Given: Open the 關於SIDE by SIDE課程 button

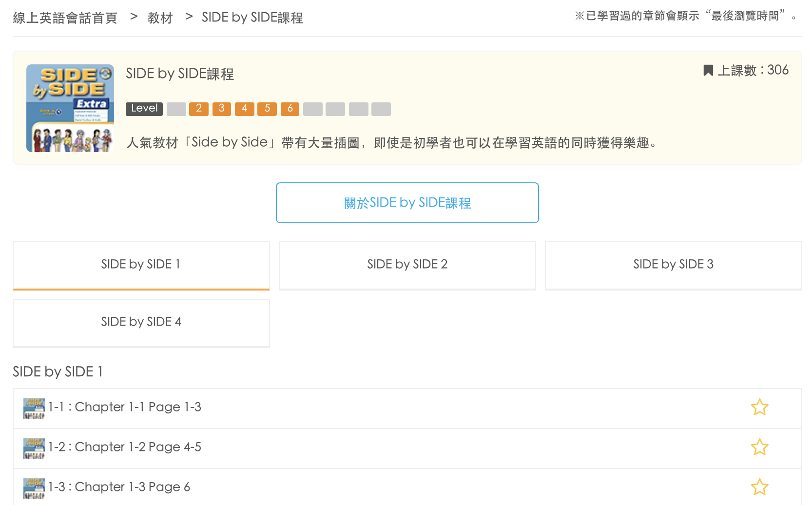Looking at the screenshot, I should (x=407, y=203).
